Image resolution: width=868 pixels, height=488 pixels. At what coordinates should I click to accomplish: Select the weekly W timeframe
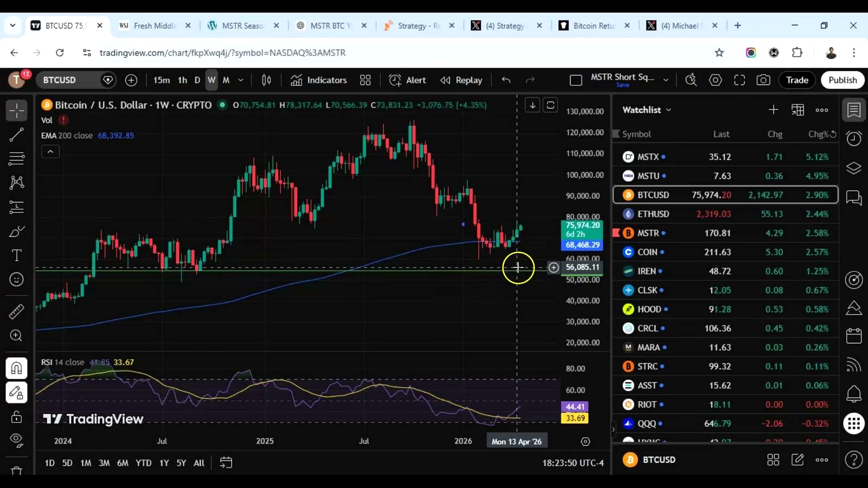click(x=211, y=80)
